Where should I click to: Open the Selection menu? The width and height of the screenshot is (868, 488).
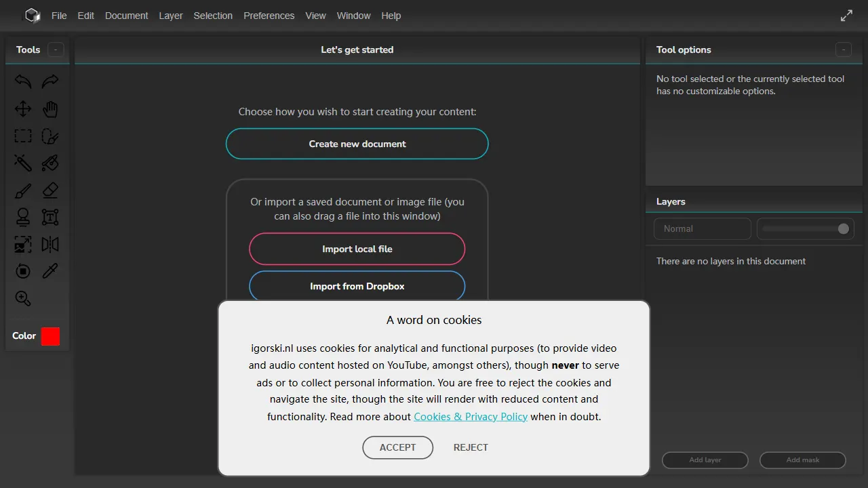pyautogui.click(x=213, y=16)
